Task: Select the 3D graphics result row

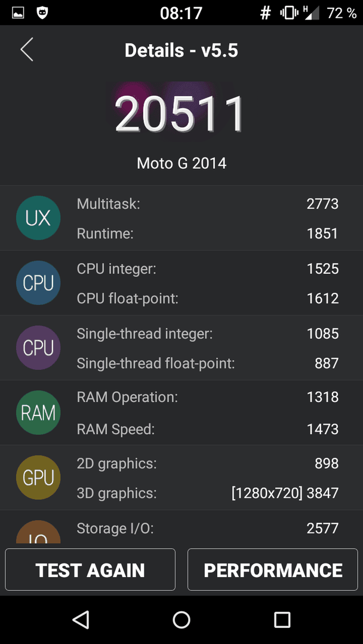Action: 208,493
